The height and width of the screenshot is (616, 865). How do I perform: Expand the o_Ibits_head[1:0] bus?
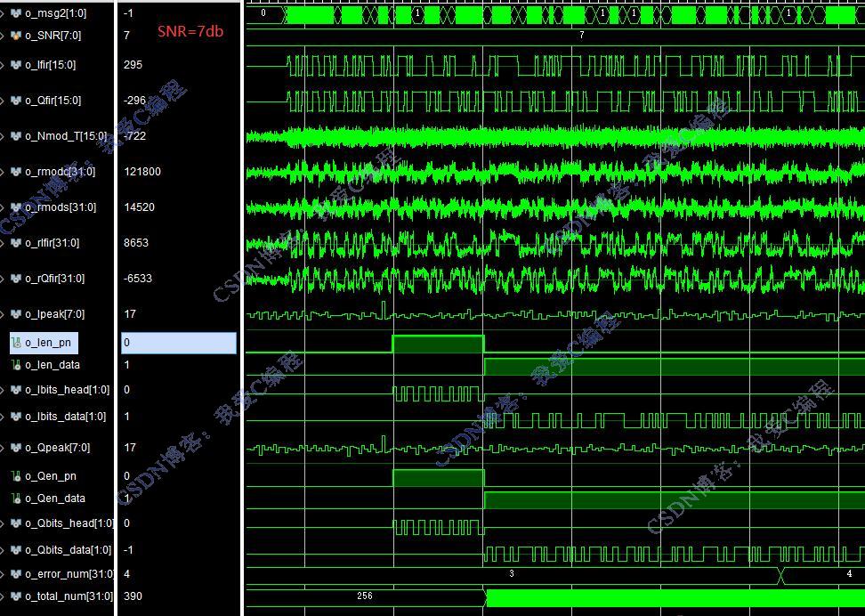pyautogui.click(x=3, y=390)
